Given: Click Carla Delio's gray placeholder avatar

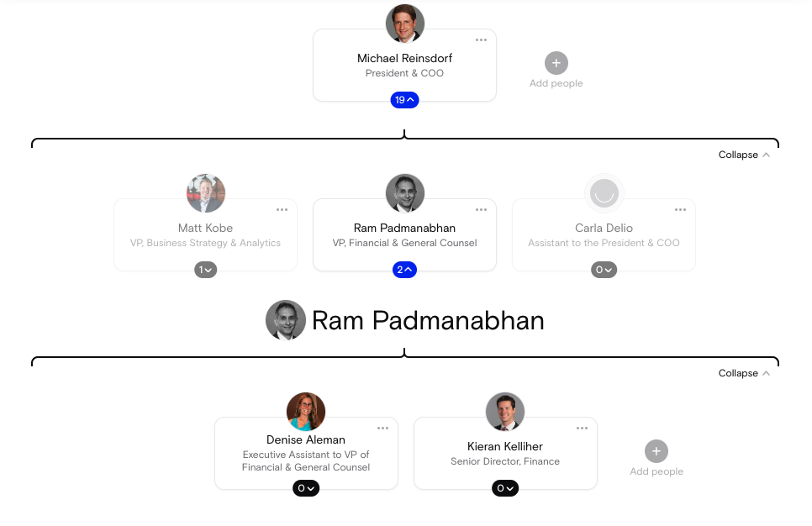Looking at the screenshot, I should pyautogui.click(x=604, y=192).
